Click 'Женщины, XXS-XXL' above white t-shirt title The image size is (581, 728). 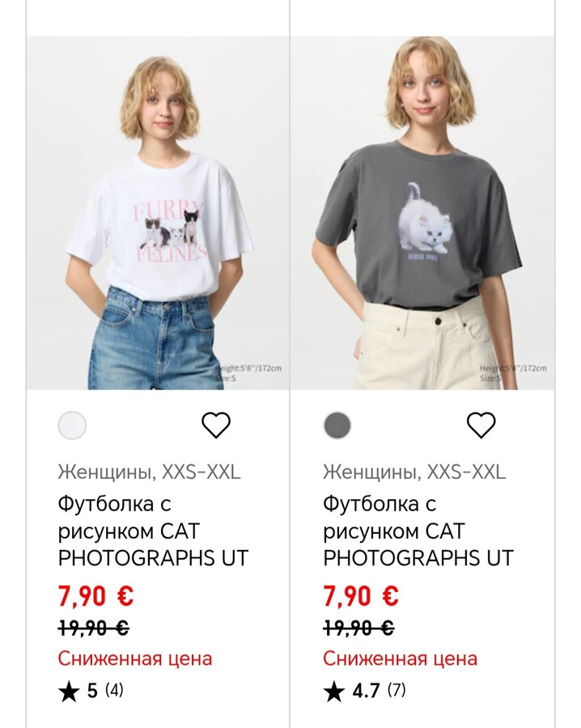click(x=149, y=472)
